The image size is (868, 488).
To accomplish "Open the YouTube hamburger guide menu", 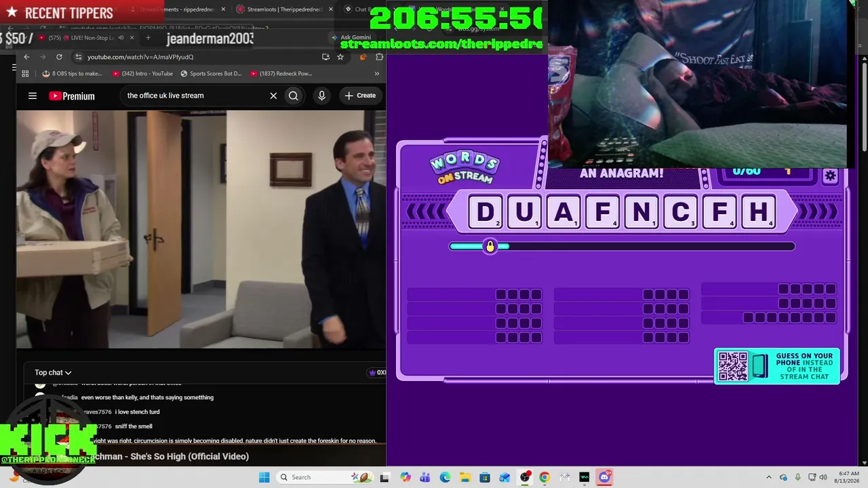I will (33, 96).
